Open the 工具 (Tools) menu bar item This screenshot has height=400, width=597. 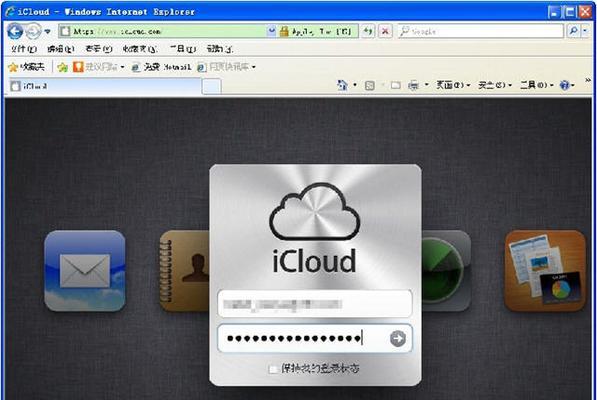183,49
